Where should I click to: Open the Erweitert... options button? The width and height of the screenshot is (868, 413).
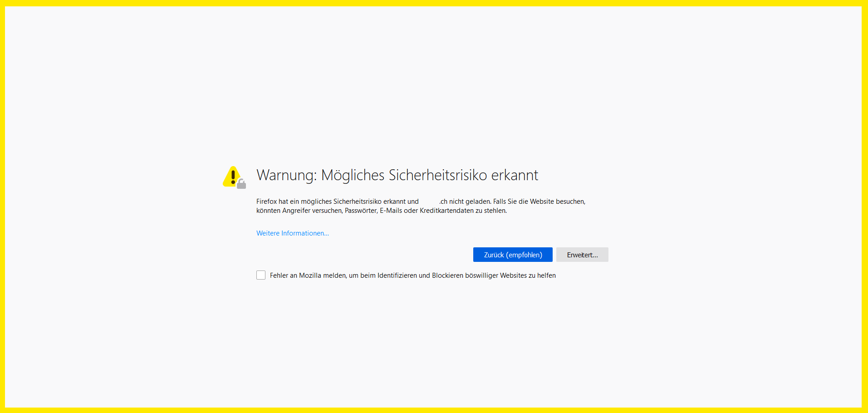(x=582, y=255)
